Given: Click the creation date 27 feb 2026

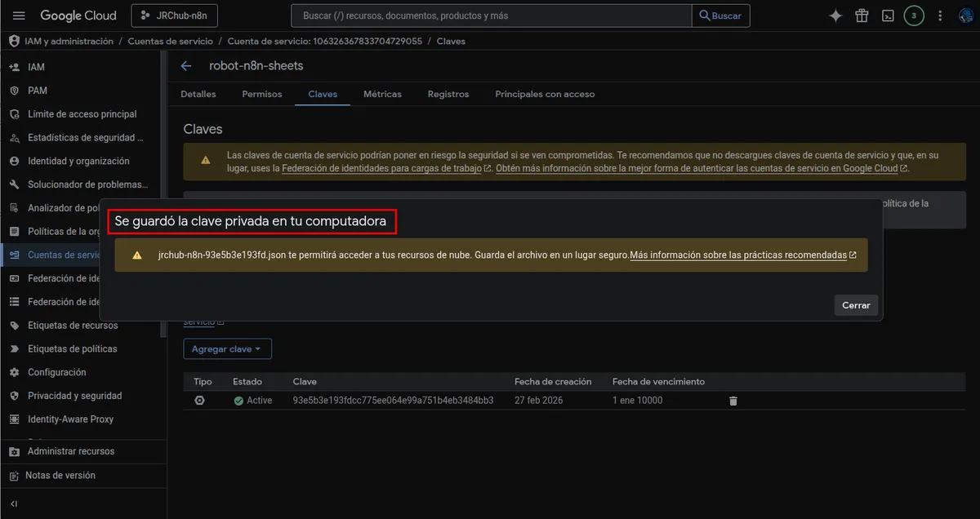Looking at the screenshot, I should tap(539, 401).
